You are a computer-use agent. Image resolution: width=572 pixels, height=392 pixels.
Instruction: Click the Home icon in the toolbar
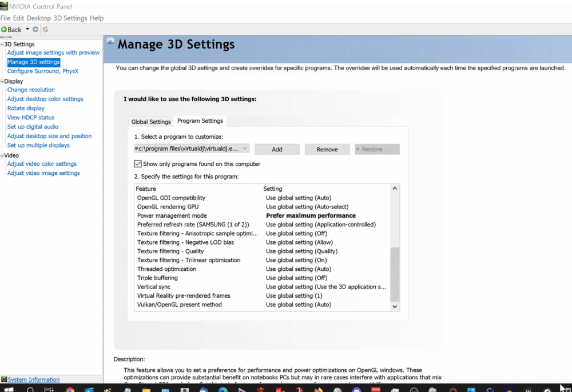[45, 29]
